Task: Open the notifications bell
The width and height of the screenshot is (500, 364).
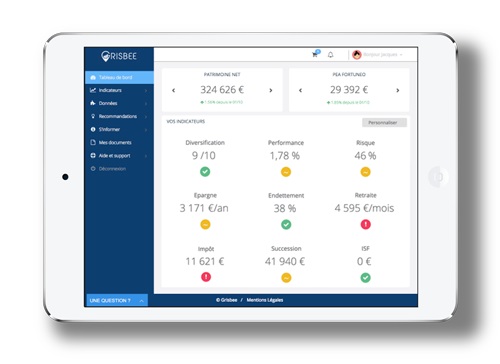Action: click(330, 54)
